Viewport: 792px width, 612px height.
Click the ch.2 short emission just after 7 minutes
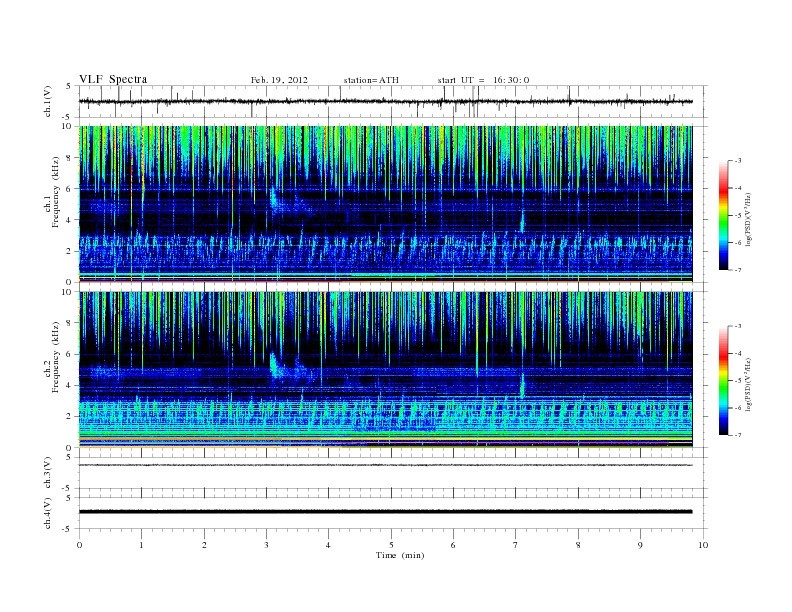pyautogui.click(x=522, y=386)
